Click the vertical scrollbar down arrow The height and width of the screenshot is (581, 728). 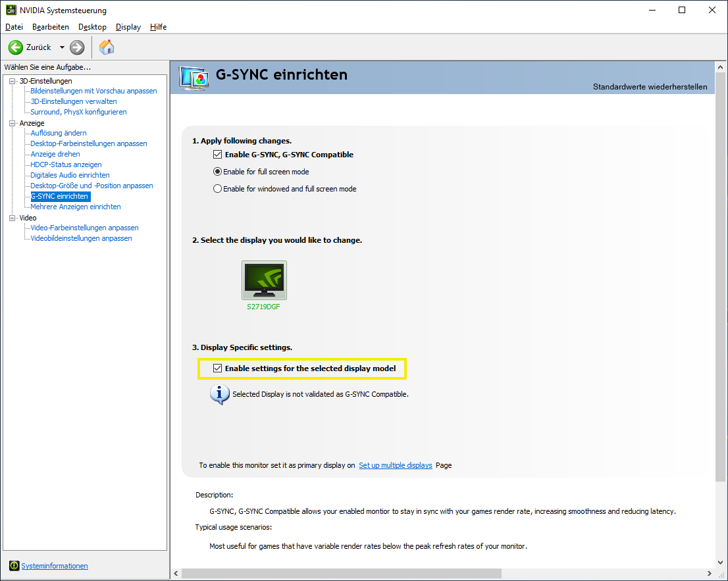tap(721, 563)
